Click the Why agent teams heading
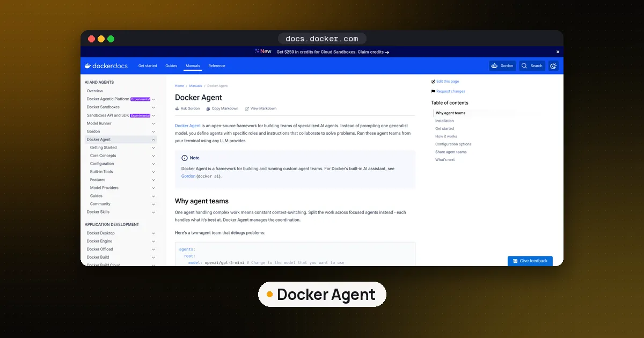The width and height of the screenshot is (644, 338). [202, 201]
